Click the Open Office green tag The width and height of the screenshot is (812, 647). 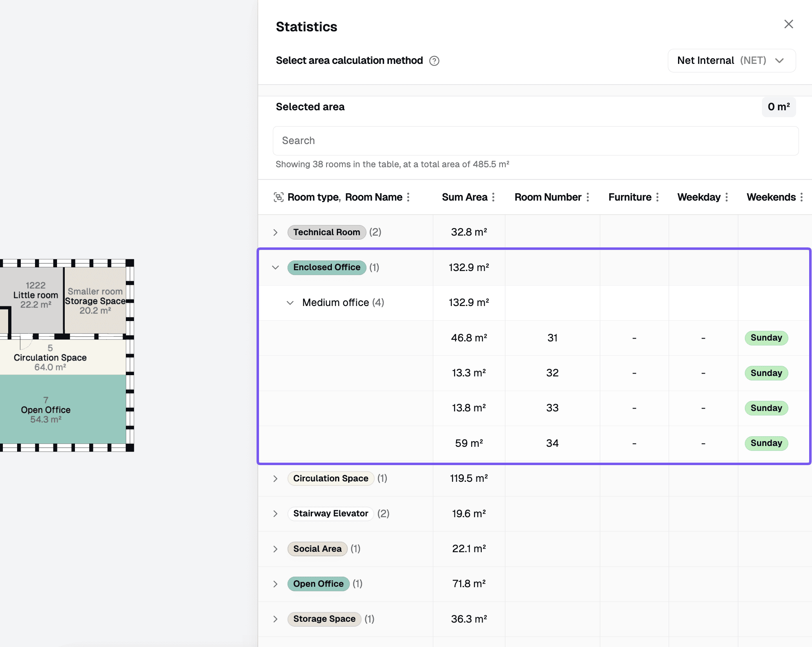point(318,584)
